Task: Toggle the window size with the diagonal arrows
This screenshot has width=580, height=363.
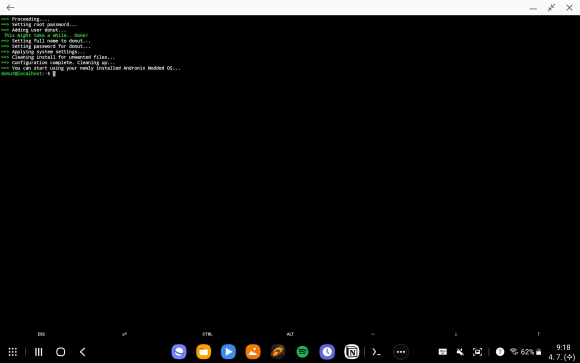Action: point(551,8)
